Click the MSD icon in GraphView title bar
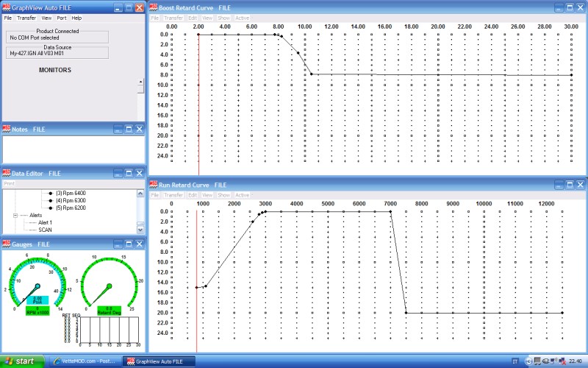This screenshot has height=368, width=588. [7, 7]
